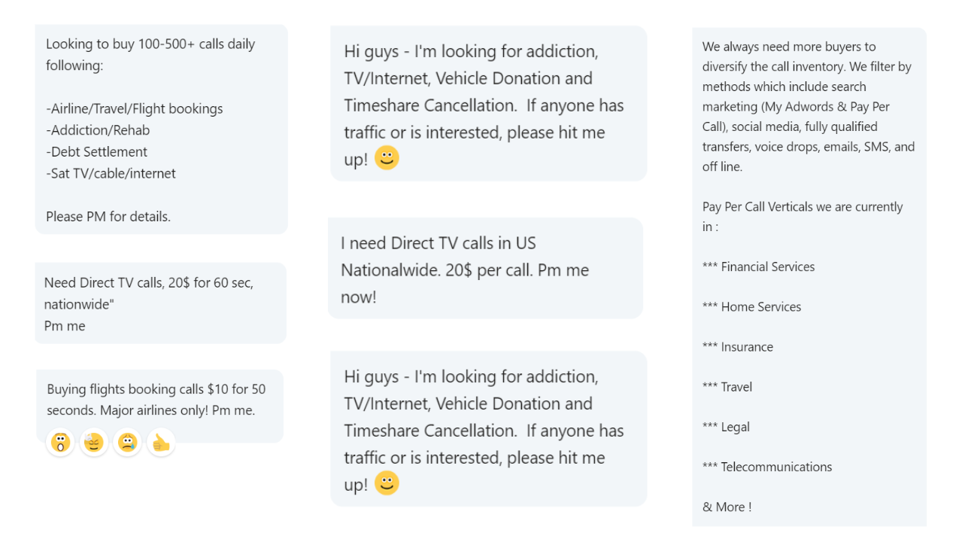
Task: Click "We always need more buyers" message text
Action: pyautogui.click(x=789, y=47)
